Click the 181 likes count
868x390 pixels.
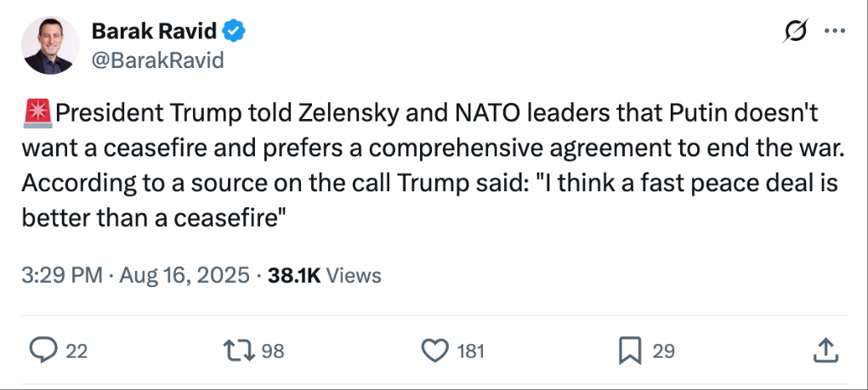pos(470,350)
